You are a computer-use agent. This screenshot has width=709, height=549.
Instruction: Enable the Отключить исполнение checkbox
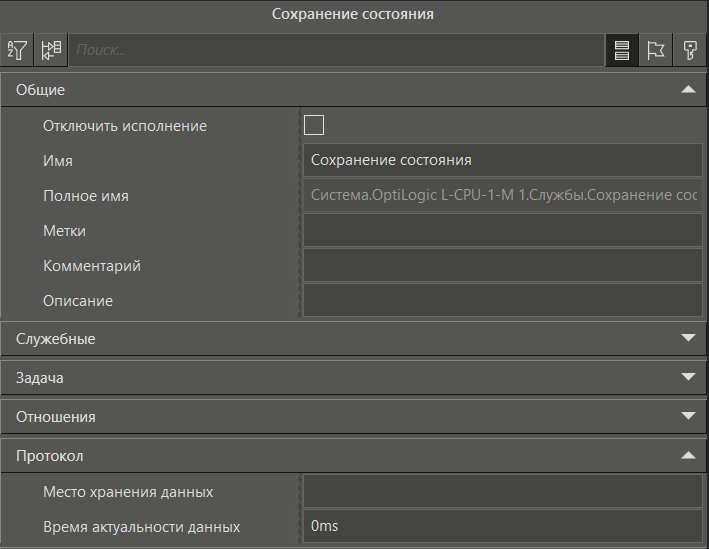(x=314, y=125)
